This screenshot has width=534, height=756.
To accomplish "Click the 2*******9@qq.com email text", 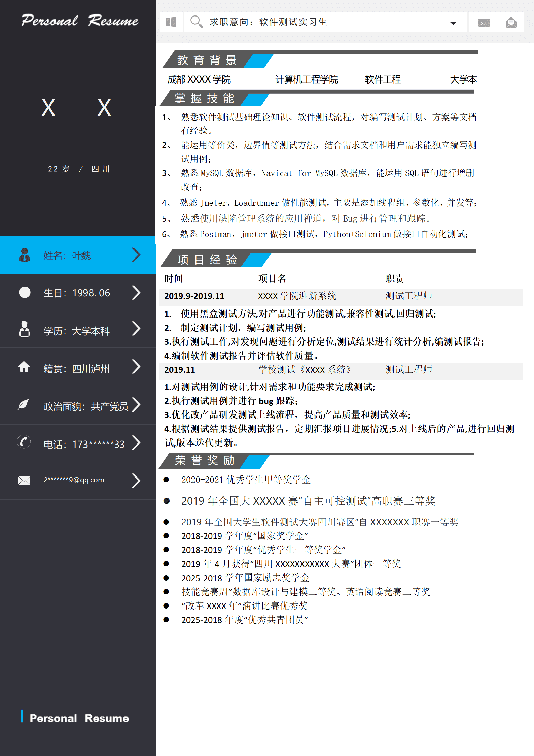I will point(74,480).
